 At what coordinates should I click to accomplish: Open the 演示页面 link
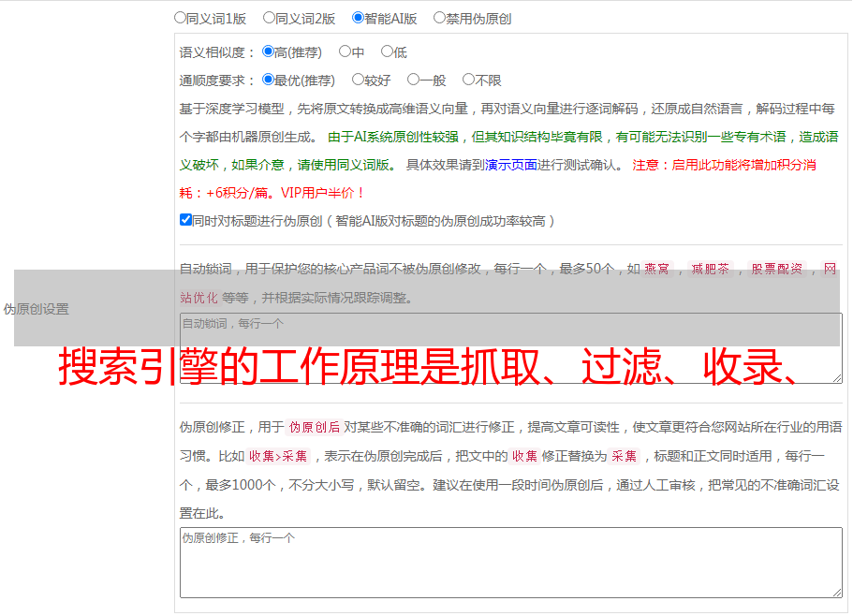pyautogui.click(x=511, y=165)
